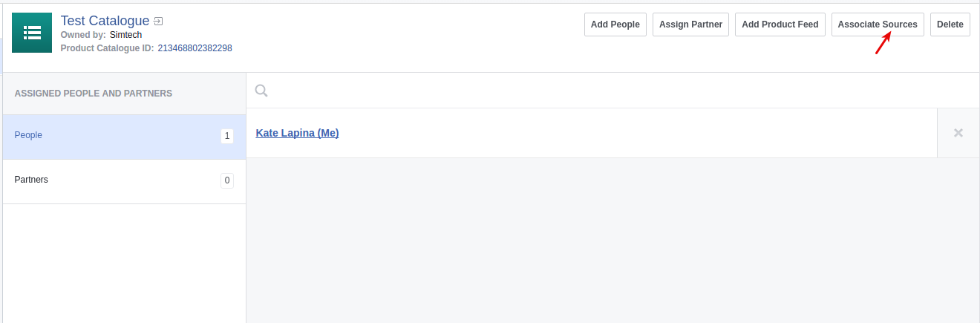Remove Kate Lapina using the X icon
Image resolution: width=980 pixels, height=323 pixels.
pos(958,133)
